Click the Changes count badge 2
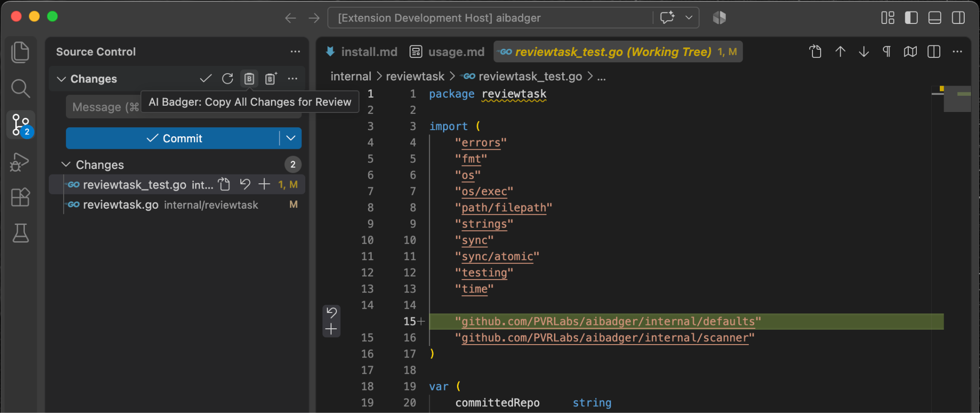 point(293,164)
